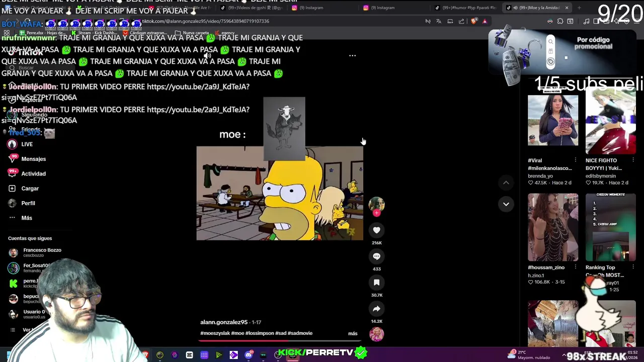Click the music note icon in browser toolbar
Viewport: 644px width, 362px height.
point(586,21)
